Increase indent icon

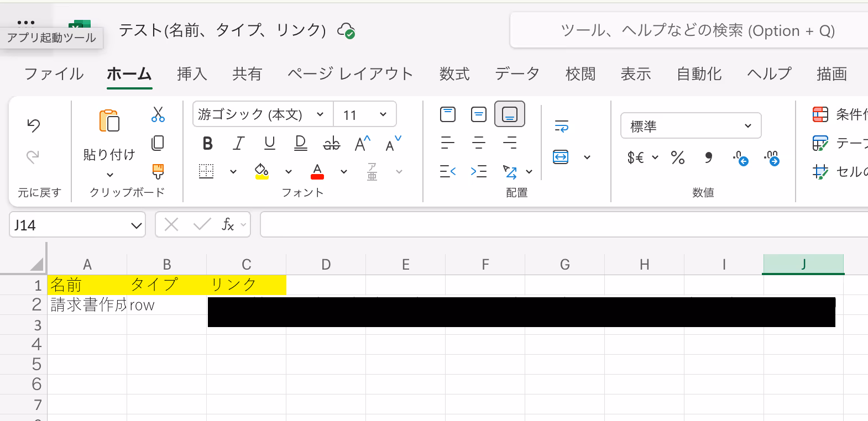pyautogui.click(x=479, y=172)
